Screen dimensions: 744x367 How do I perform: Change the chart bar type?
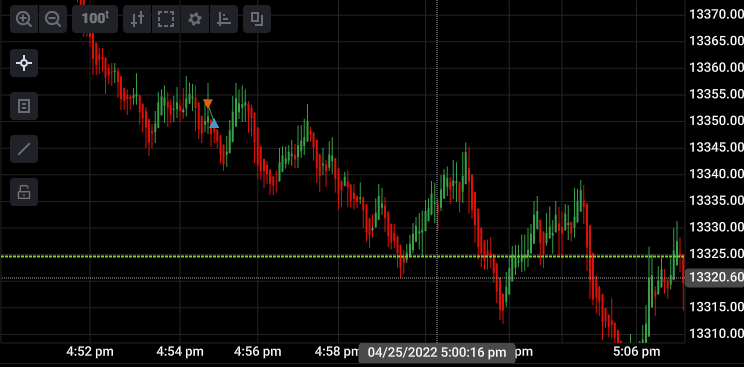[x=137, y=19]
